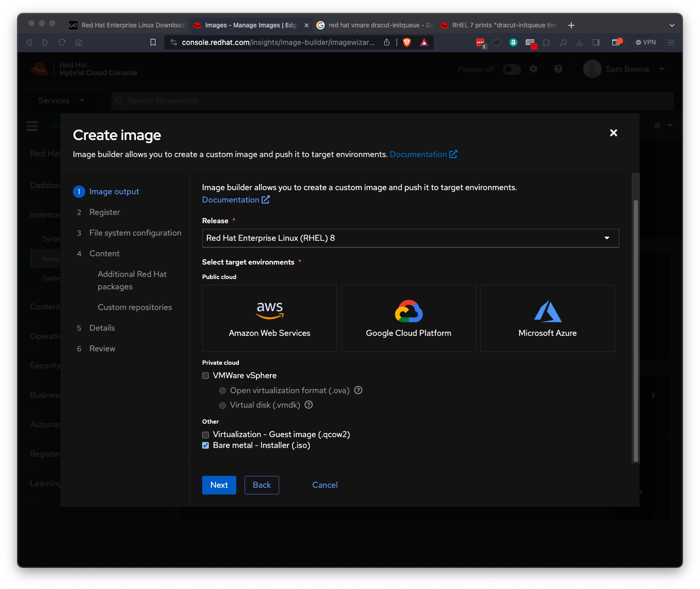The height and width of the screenshot is (589, 700).
Task: Open Additional Red Hat packages step
Action: [132, 281]
